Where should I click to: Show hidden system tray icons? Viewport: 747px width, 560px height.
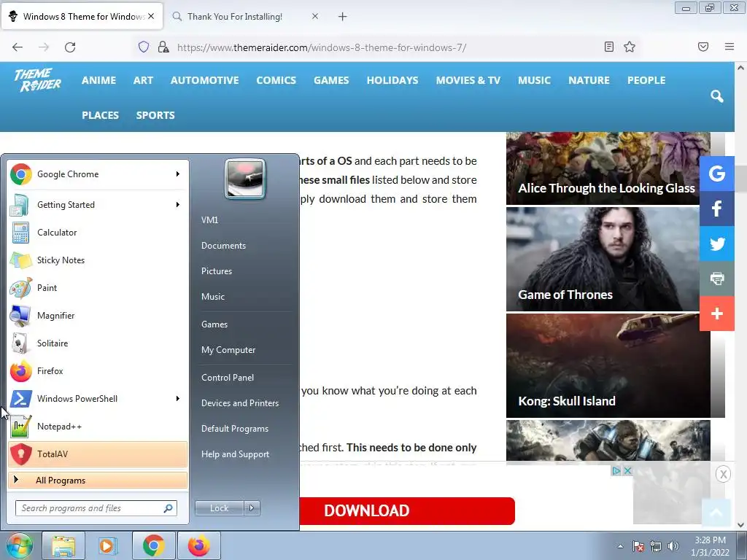pyautogui.click(x=620, y=546)
